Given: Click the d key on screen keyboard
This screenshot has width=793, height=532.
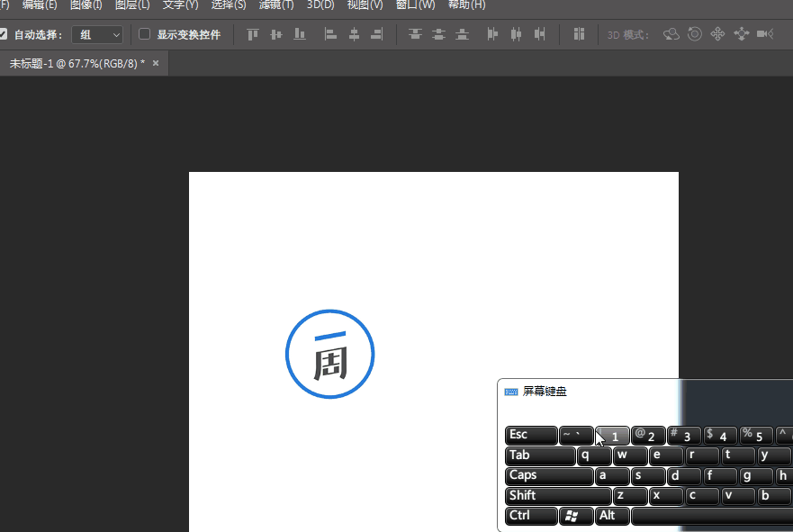Looking at the screenshot, I should click(684, 476).
